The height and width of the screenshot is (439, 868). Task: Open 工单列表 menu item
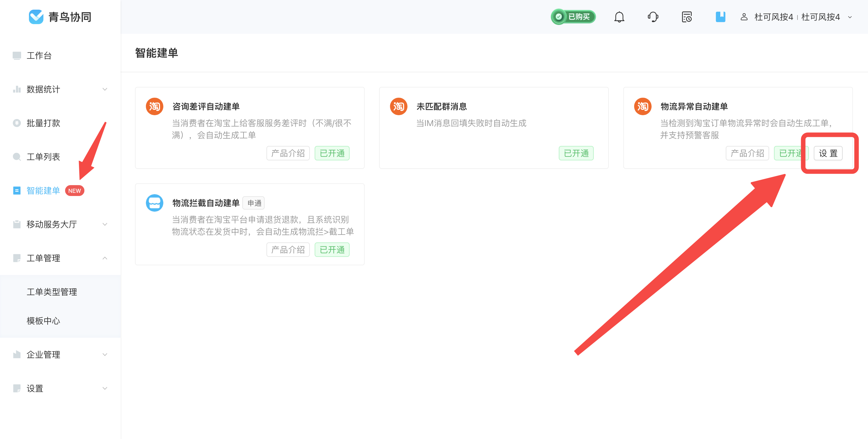(x=60, y=157)
